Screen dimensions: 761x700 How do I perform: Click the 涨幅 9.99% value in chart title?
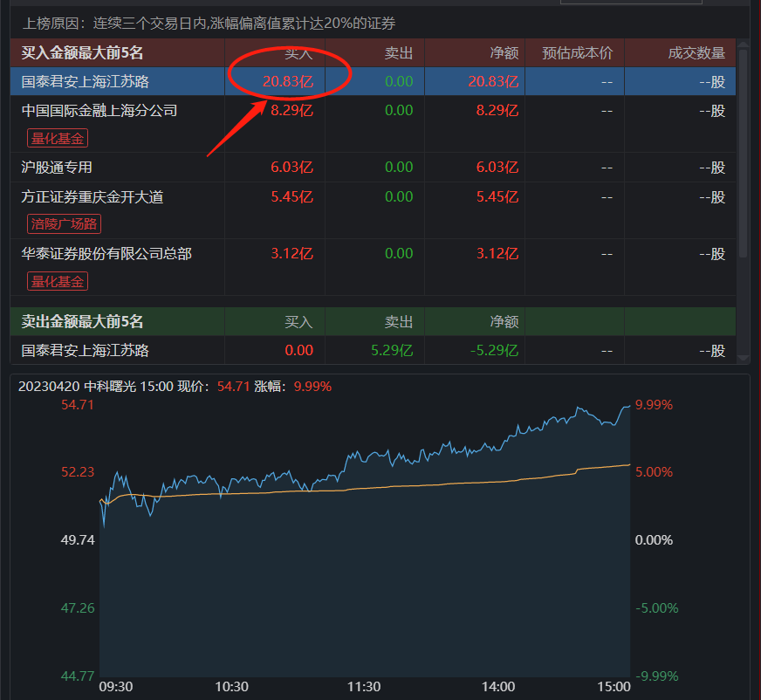(x=312, y=387)
